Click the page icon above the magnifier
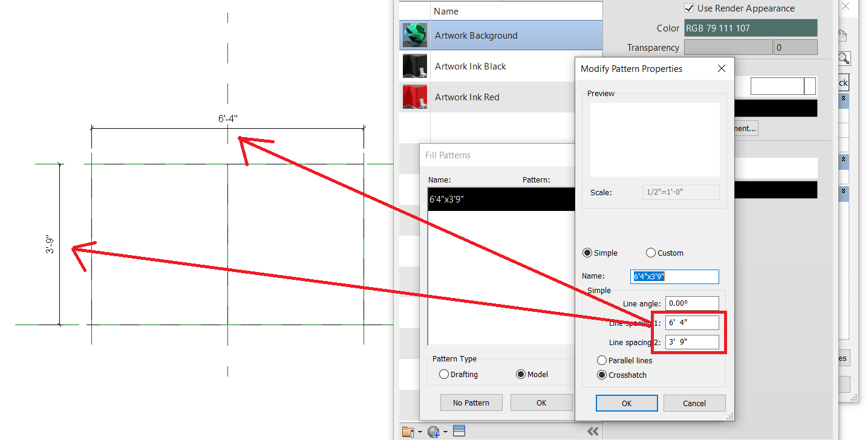This screenshot has width=868, height=440. pyautogui.click(x=842, y=36)
